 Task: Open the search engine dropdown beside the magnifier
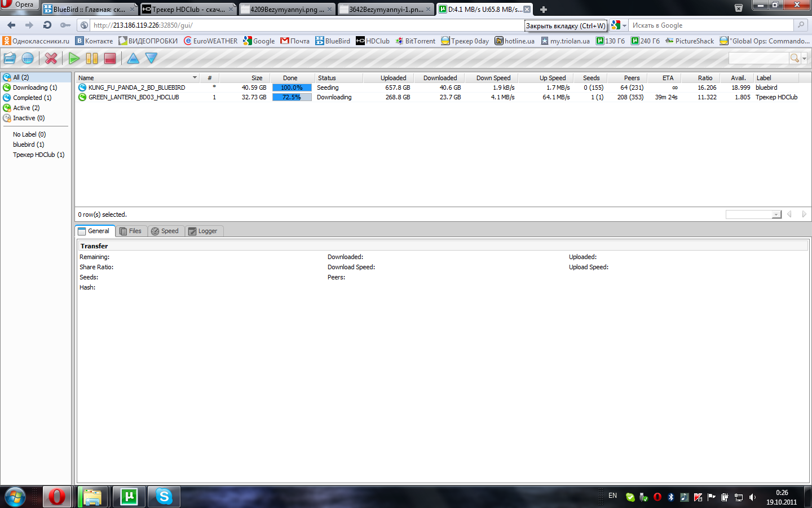(x=804, y=59)
